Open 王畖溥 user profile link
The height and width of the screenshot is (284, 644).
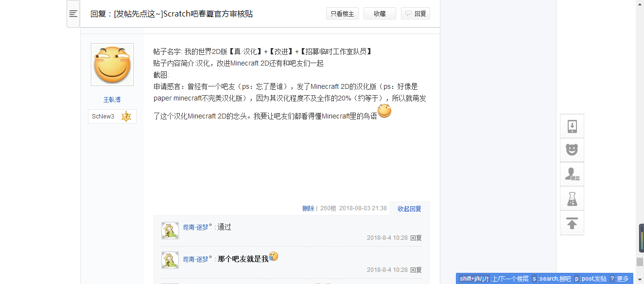click(x=112, y=100)
